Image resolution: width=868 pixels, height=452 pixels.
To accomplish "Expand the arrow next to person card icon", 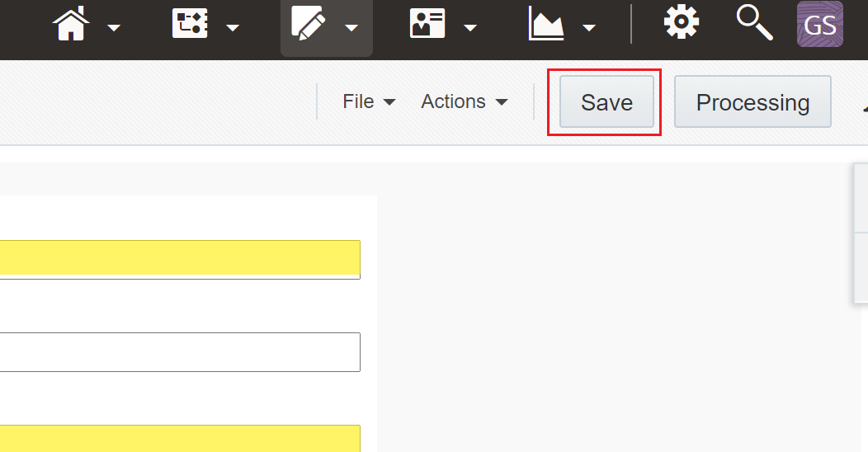I will 470,28.
